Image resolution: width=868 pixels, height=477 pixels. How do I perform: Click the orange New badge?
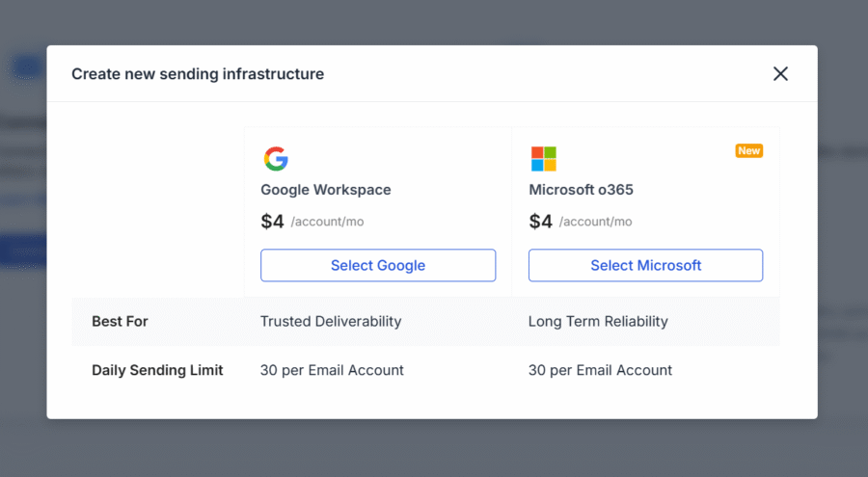click(x=748, y=150)
